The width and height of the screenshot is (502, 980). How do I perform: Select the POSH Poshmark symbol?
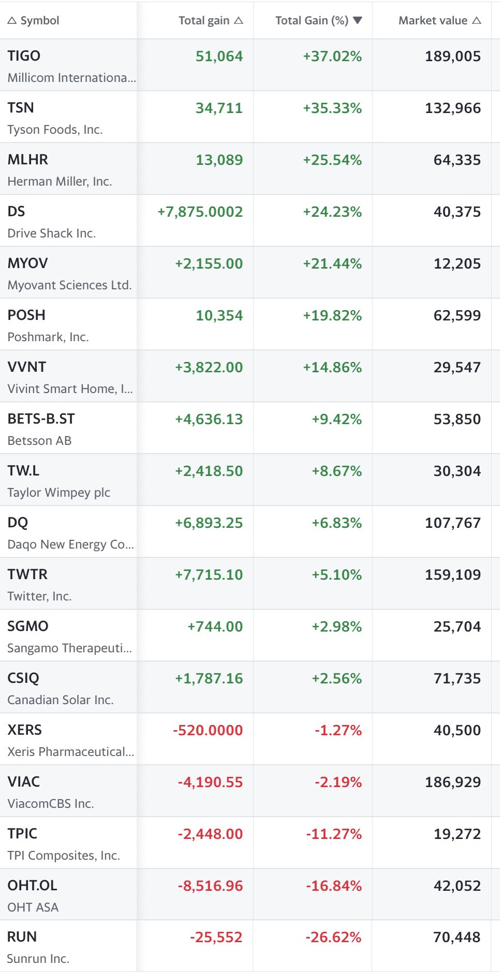[x=26, y=315]
